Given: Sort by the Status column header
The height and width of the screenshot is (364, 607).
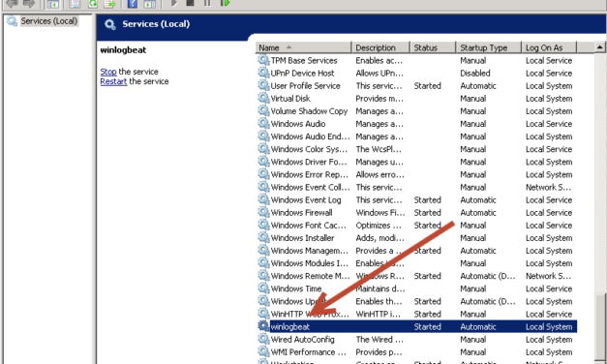Looking at the screenshot, I should (x=433, y=47).
